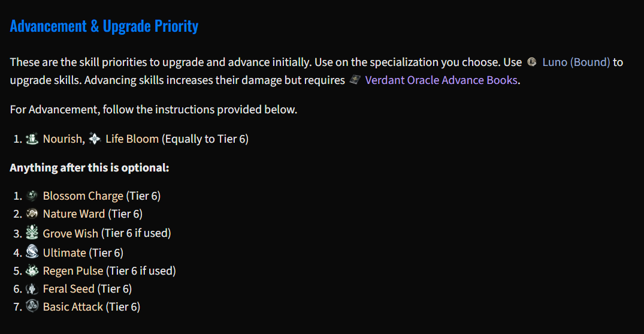Open the Luno (Bound) link
The height and width of the screenshot is (334, 644).
coord(576,62)
